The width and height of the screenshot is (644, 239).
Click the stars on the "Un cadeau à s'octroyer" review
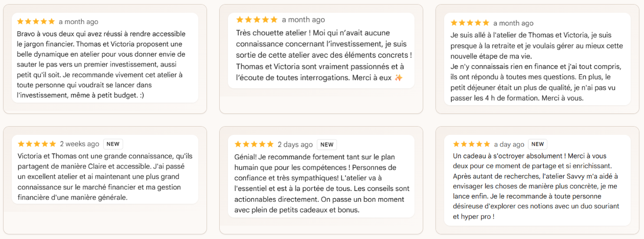click(471, 145)
